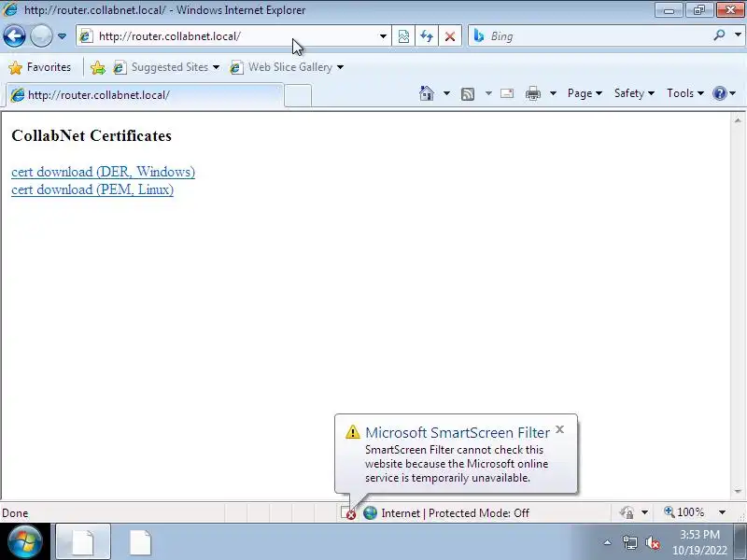The height and width of the screenshot is (560, 747).
Task: Refresh the page with the Refresh icon
Action: pyautogui.click(x=427, y=36)
